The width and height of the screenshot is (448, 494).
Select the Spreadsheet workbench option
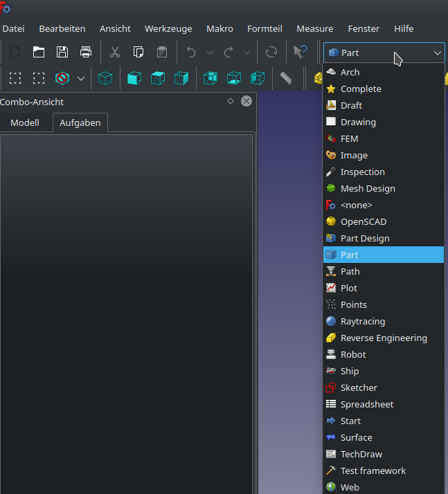click(x=366, y=404)
